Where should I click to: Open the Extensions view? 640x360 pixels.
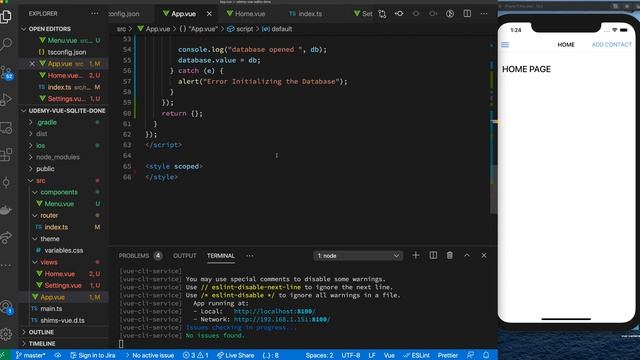(6, 155)
